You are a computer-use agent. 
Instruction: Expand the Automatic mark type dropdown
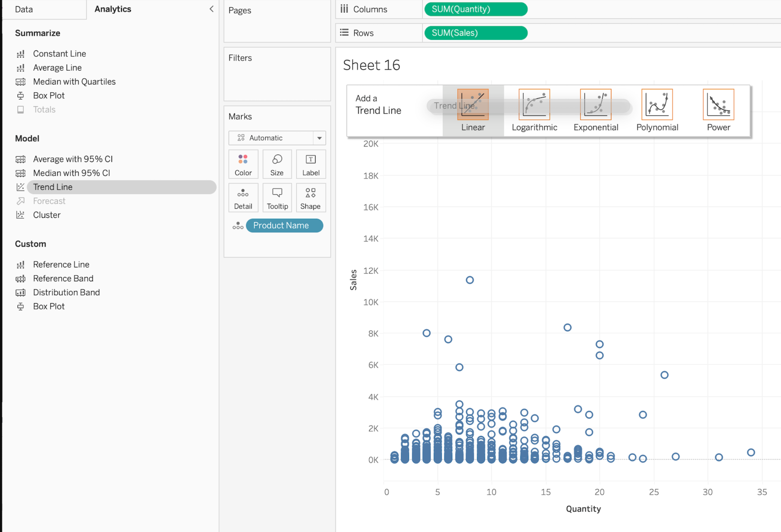319,138
